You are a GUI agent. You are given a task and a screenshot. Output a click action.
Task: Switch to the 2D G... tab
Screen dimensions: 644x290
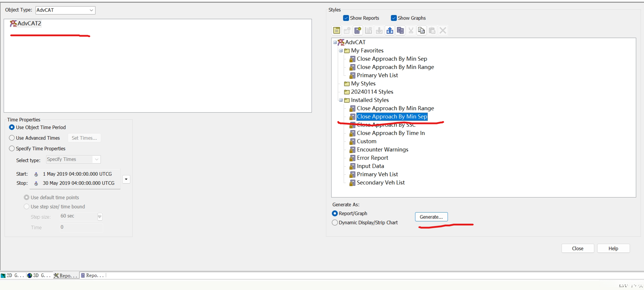13,276
